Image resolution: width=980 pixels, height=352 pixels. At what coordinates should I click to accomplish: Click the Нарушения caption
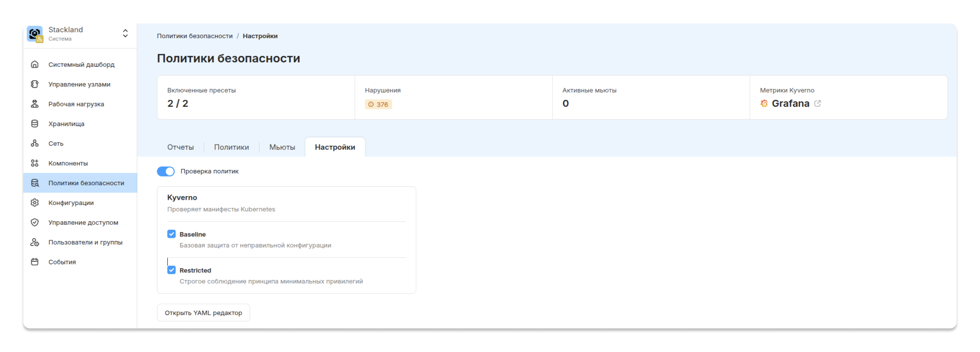[382, 91]
